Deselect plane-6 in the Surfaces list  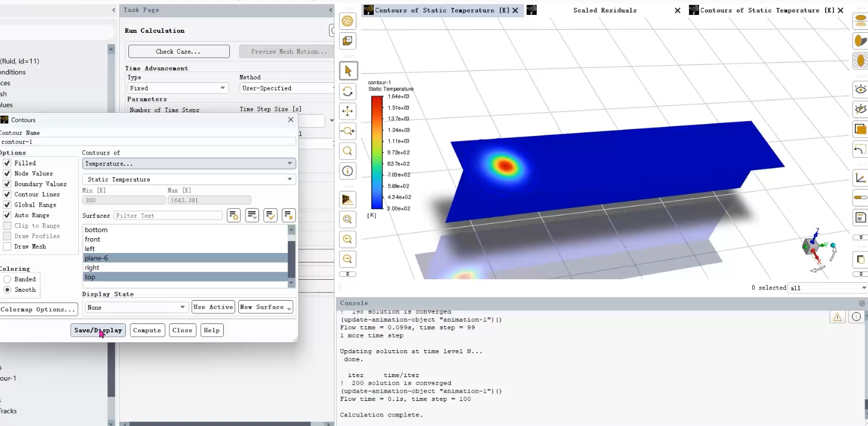tap(185, 258)
